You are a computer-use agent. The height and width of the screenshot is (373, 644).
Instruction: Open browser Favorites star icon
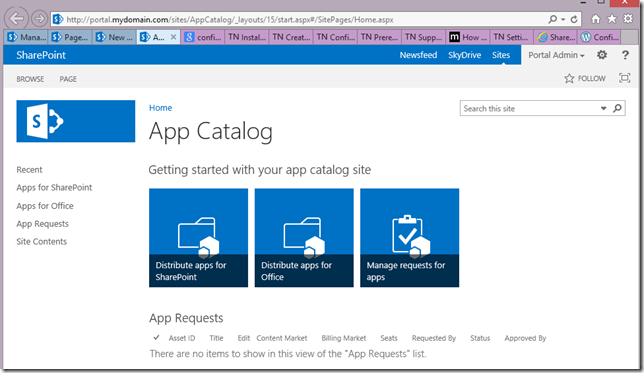(612, 19)
